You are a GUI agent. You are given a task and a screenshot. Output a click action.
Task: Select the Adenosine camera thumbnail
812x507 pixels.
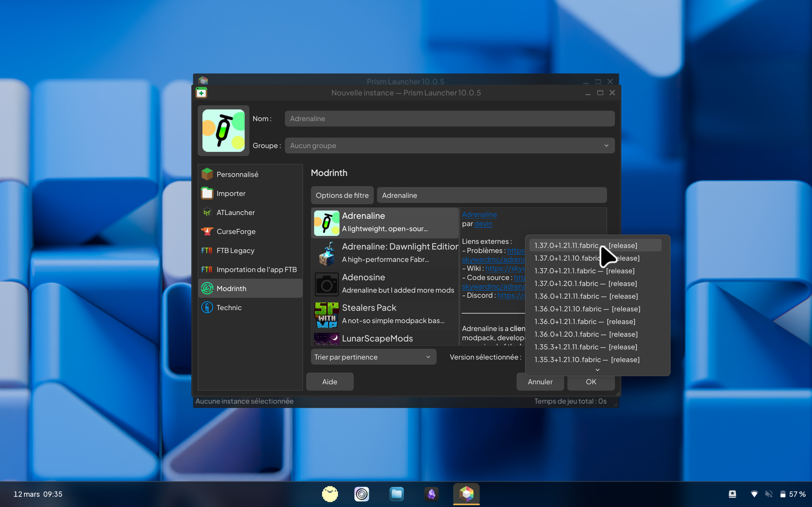pos(327,284)
